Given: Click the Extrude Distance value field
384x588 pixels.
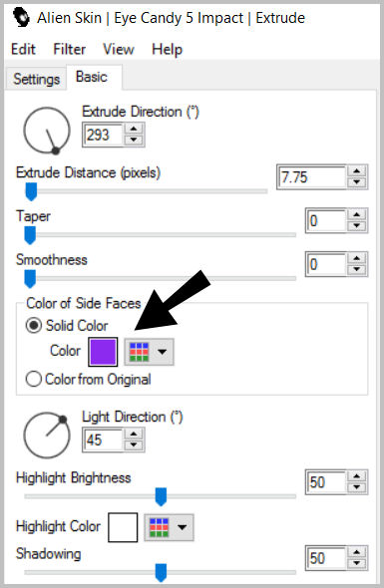Looking at the screenshot, I should [311, 177].
